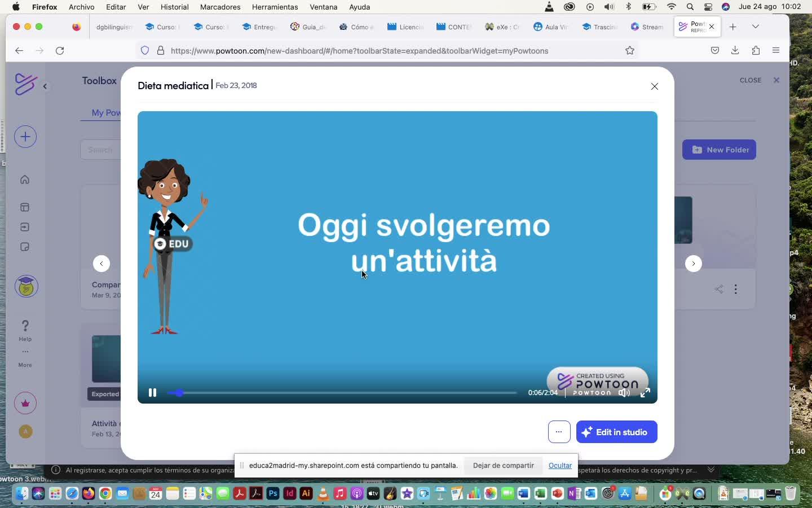Pause the Powtoon video playback
The width and height of the screenshot is (812, 508).
(x=152, y=393)
